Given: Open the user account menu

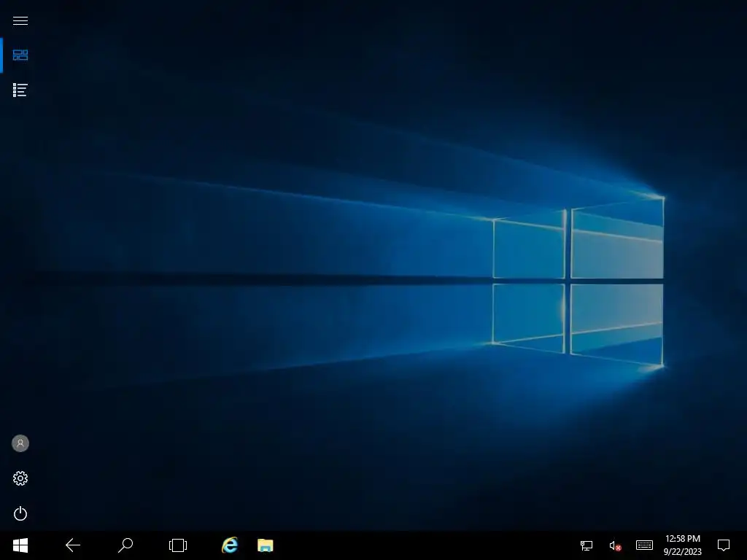Looking at the screenshot, I should (x=20, y=443).
